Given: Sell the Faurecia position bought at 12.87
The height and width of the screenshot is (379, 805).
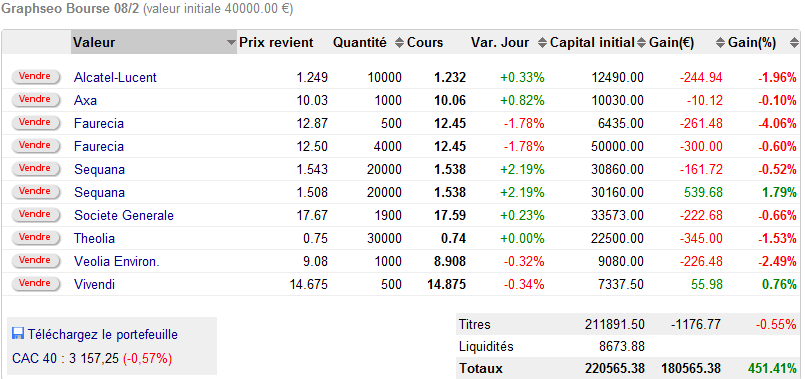Looking at the screenshot, I should (x=35, y=122).
